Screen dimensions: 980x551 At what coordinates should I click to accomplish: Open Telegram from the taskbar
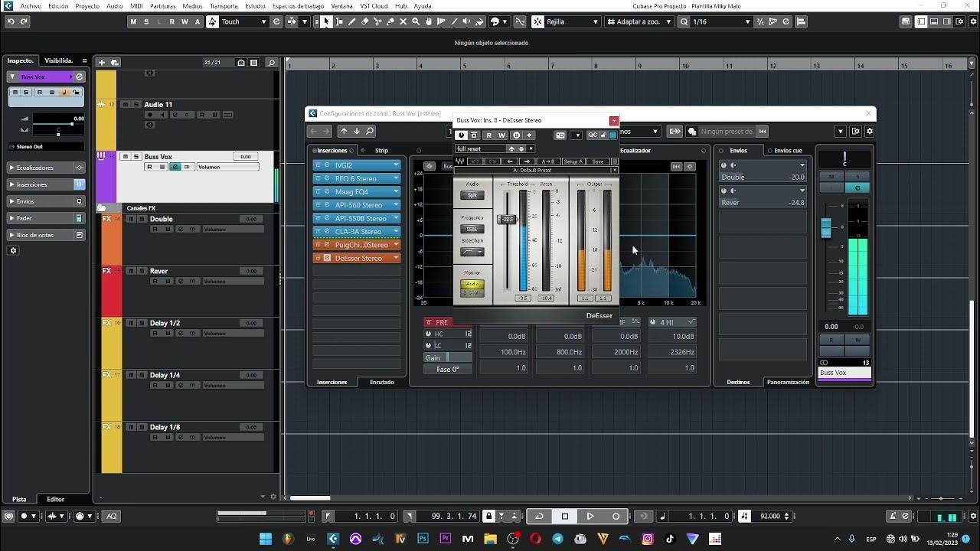(x=557, y=539)
